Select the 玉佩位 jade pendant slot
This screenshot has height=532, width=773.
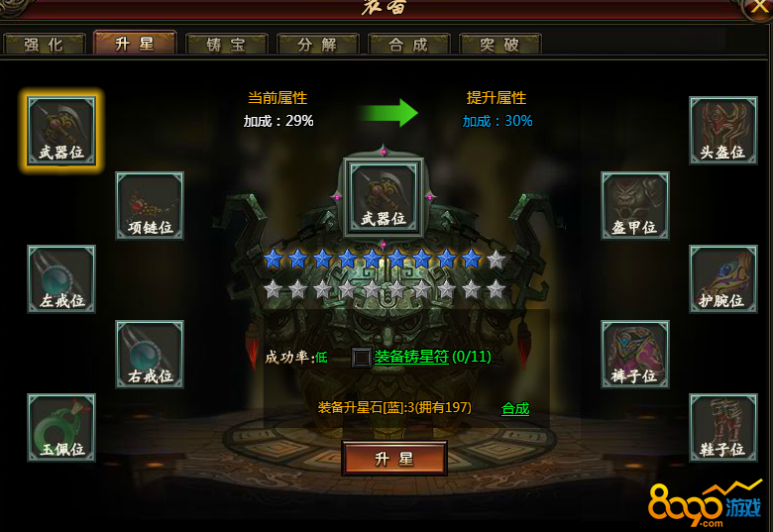click(61, 428)
